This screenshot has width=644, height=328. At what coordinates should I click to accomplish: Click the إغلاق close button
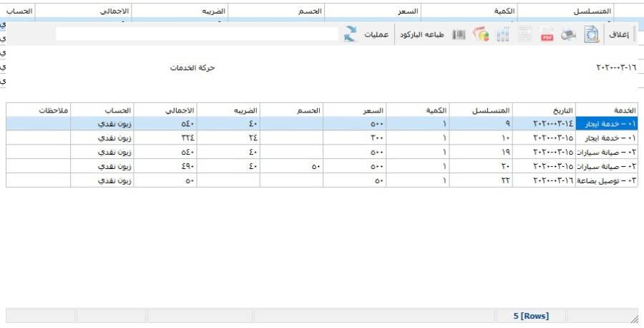tap(618, 34)
